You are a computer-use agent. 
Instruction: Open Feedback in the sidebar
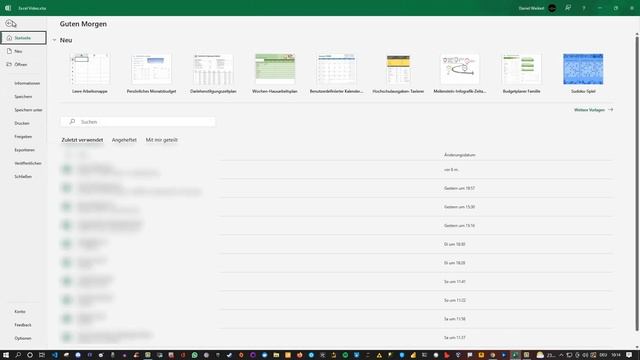point(23,325)
